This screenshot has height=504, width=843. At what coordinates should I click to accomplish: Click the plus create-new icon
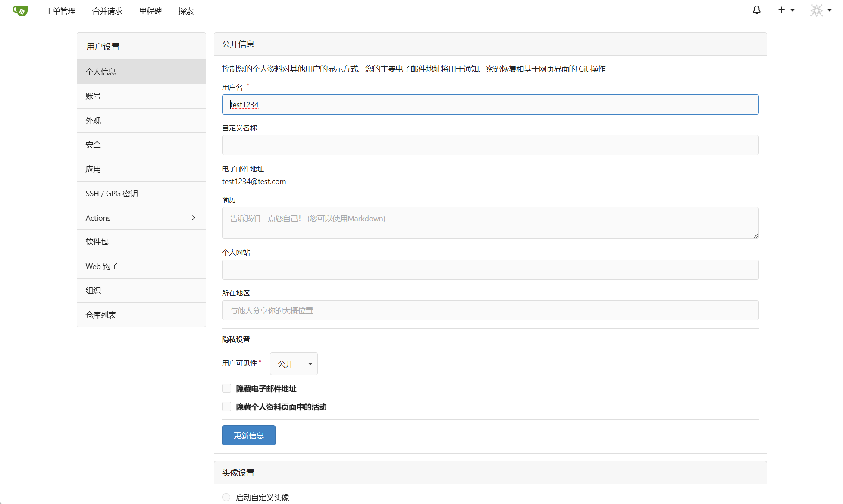pyautogui.click(x=781, y=10)
